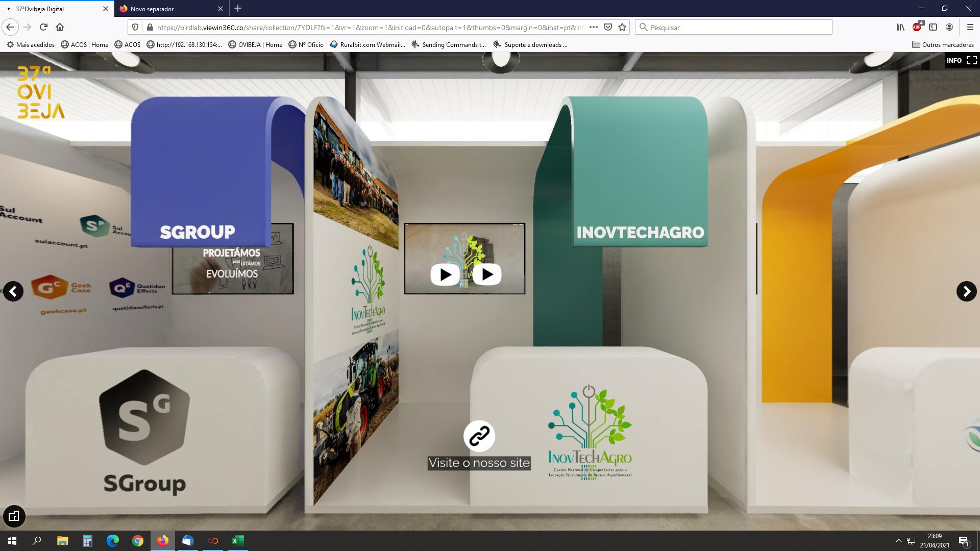Open the OVIBEJA | Home bookmark
This screenshot has width=980, height=551.
tap(255, 44)
